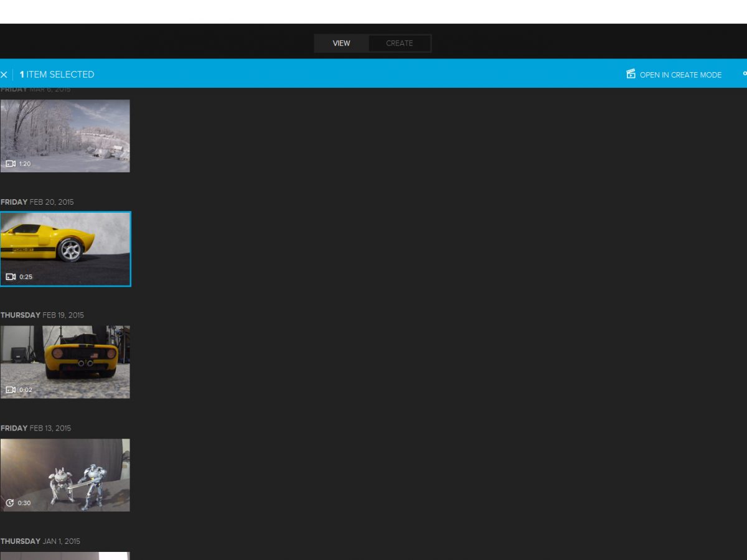Click the clapperboard Open in Create Mode icon
The width and height of the screenshot is (747, 560).
click(x=631, y=74)
